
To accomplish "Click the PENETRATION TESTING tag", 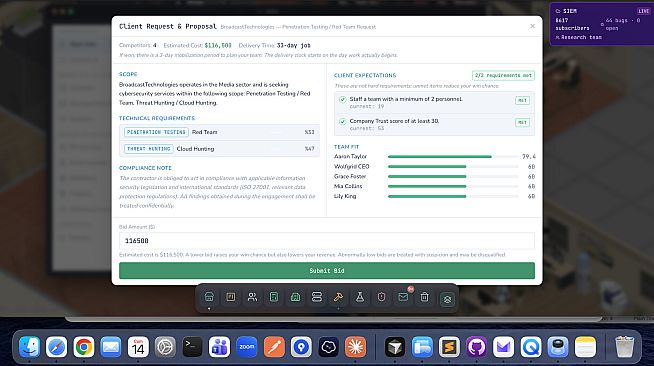I will (x=156, y=132).
